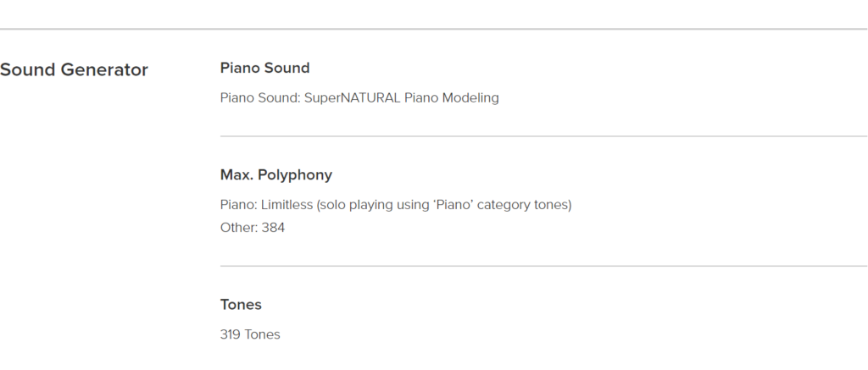
Task: Select the Max. Polyphony subheading
Action: 276,175
